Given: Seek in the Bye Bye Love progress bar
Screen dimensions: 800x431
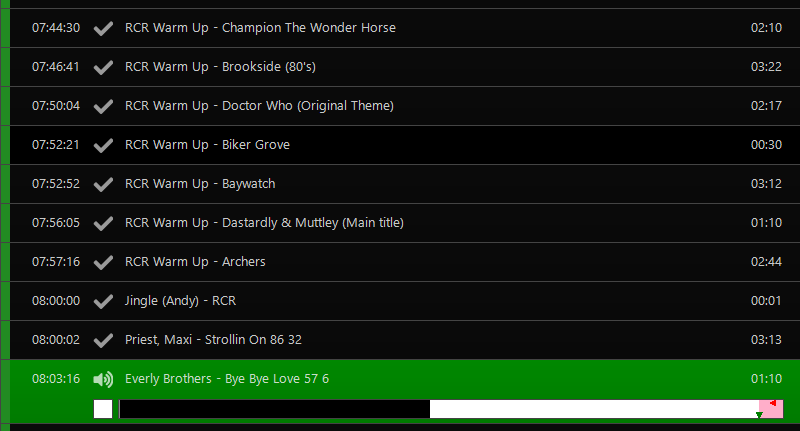Looking at the screenshot, I should point(451,409).
